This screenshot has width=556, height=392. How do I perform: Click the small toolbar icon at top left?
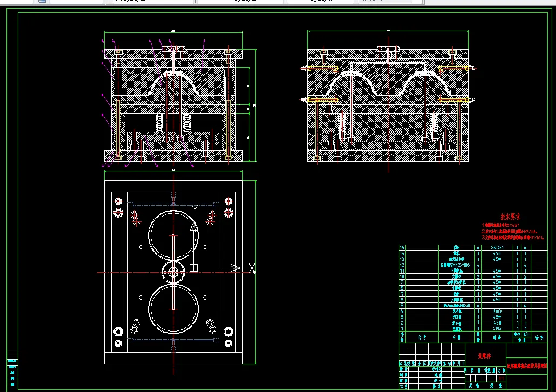(42, 1)
